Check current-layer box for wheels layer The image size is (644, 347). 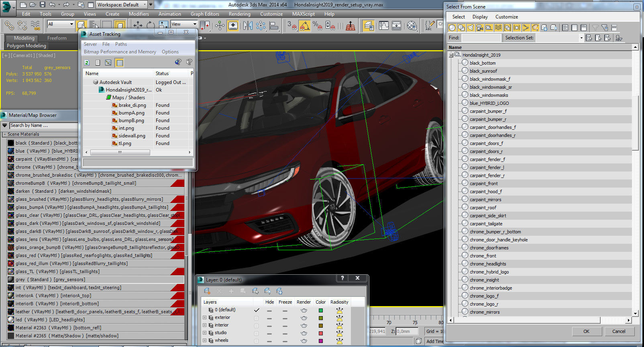click(257, 341)
